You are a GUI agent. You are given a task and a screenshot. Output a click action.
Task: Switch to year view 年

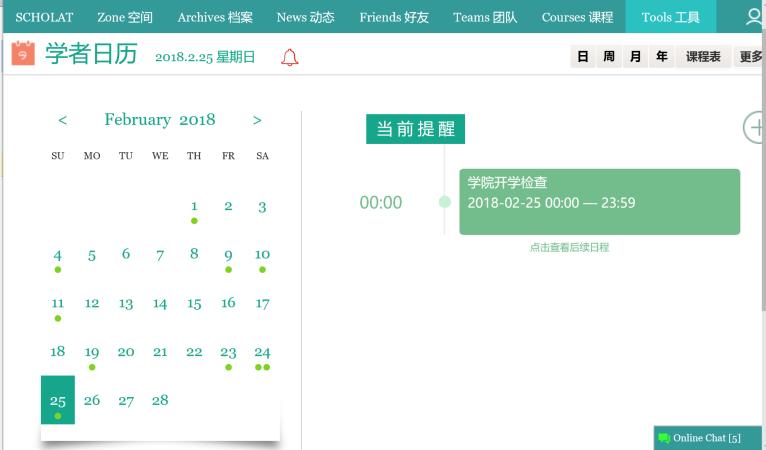coord(661,57)
